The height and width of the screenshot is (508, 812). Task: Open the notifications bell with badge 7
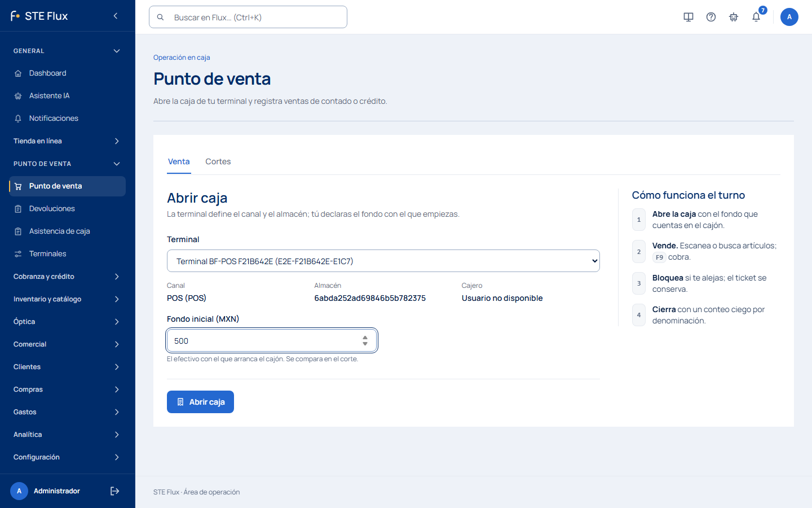click(x=756, y=17)
